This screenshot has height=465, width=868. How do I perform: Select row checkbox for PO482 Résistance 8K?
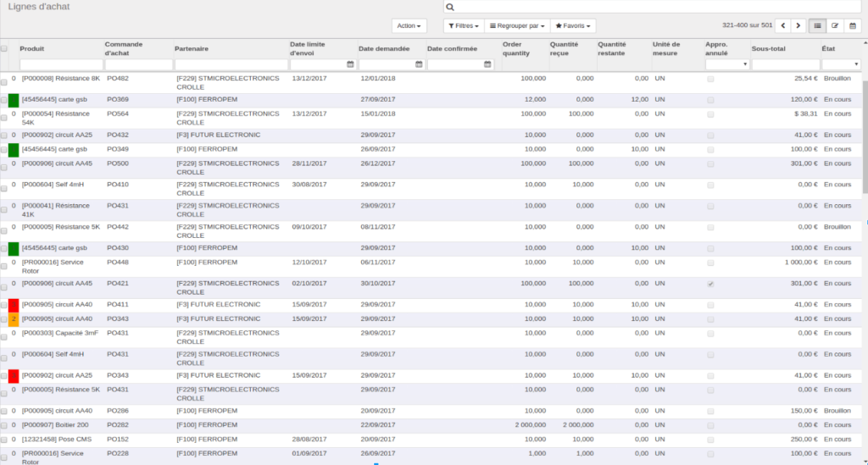[x=4, y=82]
